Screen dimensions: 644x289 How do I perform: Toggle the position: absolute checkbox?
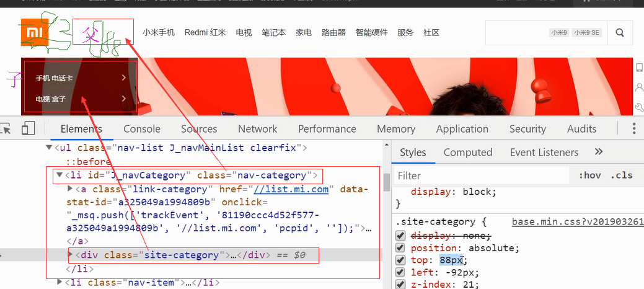[400, 248]
